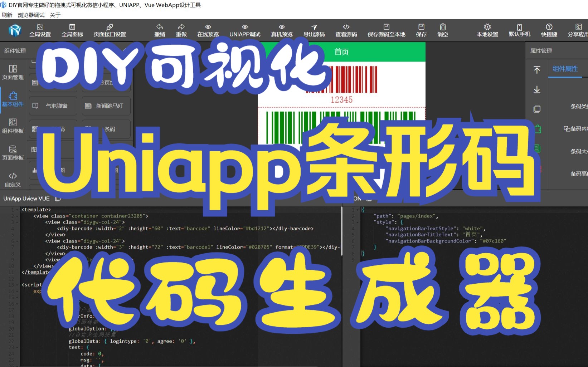
Task: Select 基本组件 basic components sidebar
Action: 13,99
